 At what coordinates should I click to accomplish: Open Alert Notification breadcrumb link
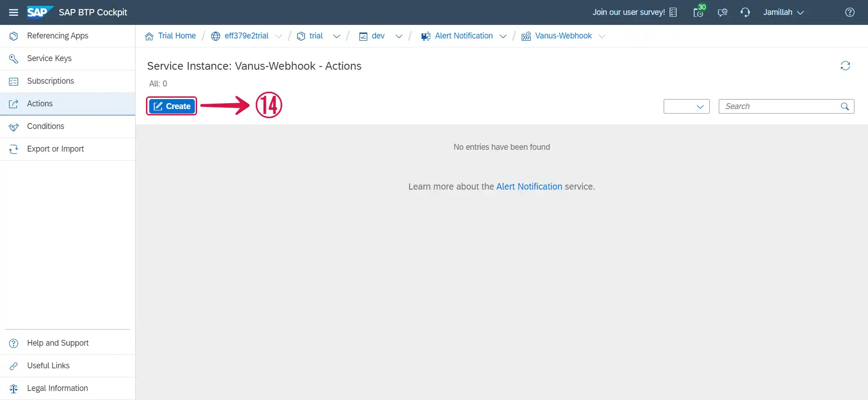[x=464, y=36]
